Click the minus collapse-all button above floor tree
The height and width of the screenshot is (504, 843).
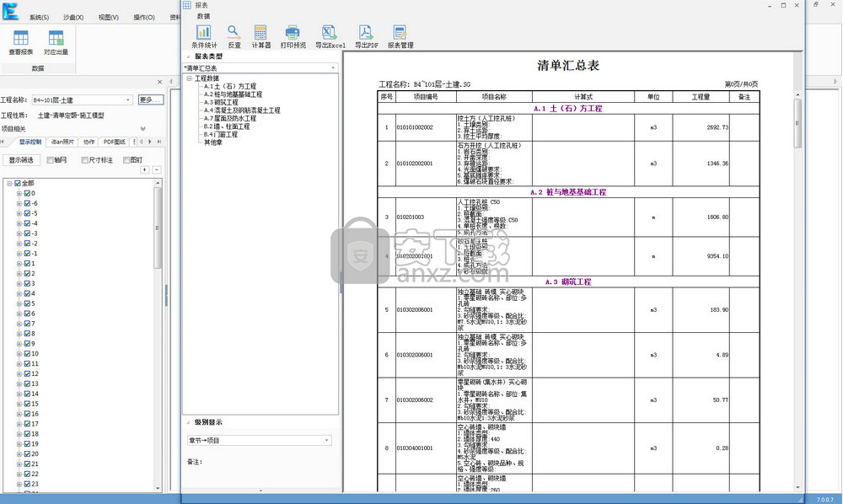click(x=157, y=169)
